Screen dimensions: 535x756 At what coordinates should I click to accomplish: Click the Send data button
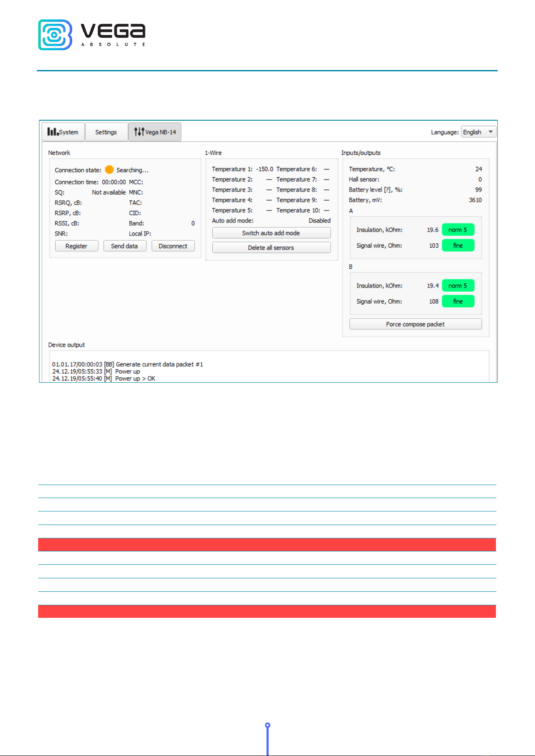click(x=124, y=246)
